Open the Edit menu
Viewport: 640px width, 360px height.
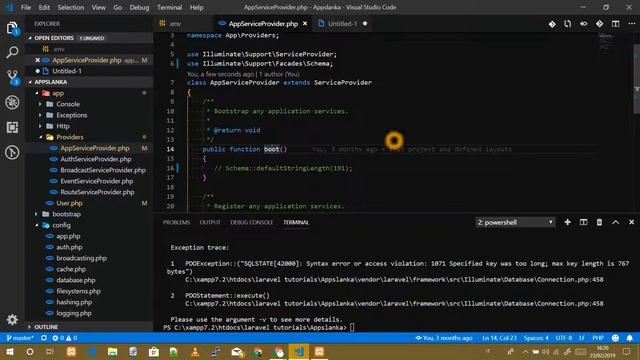coord(44,7)
